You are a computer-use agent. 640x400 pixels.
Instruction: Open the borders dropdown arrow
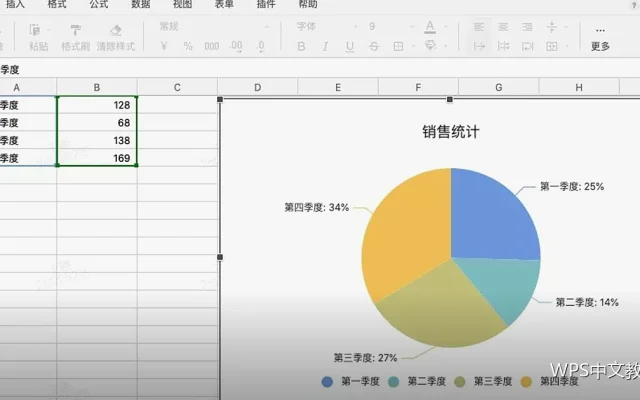tap(413, 46)
